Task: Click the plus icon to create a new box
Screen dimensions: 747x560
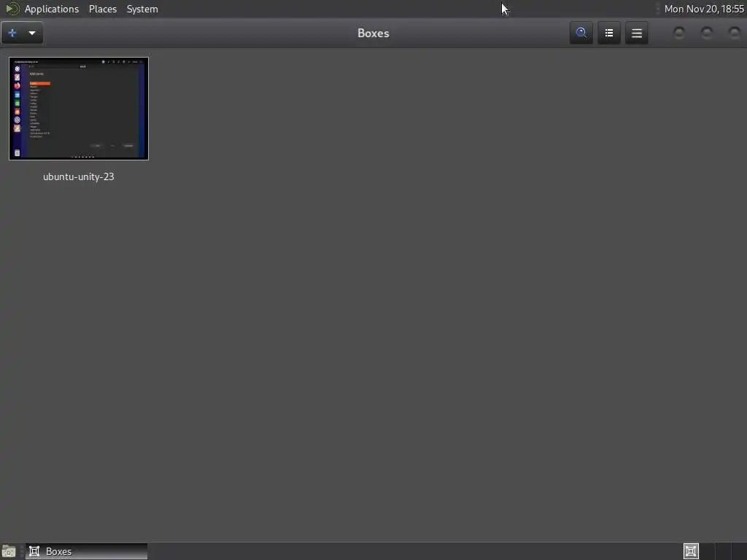Action: pyautogui.click(x=12, y=33)
